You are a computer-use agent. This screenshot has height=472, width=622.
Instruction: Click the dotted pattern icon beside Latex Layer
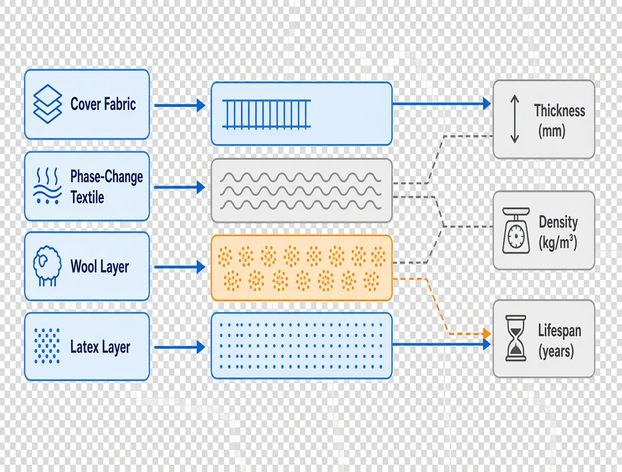tap(47, 346)
